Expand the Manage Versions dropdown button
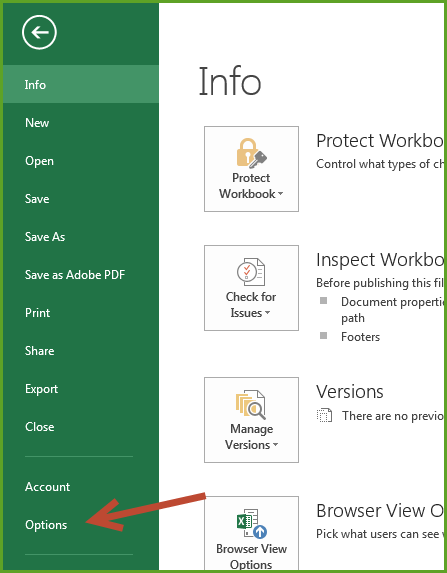Screen dimensions: 447x573 251,420
